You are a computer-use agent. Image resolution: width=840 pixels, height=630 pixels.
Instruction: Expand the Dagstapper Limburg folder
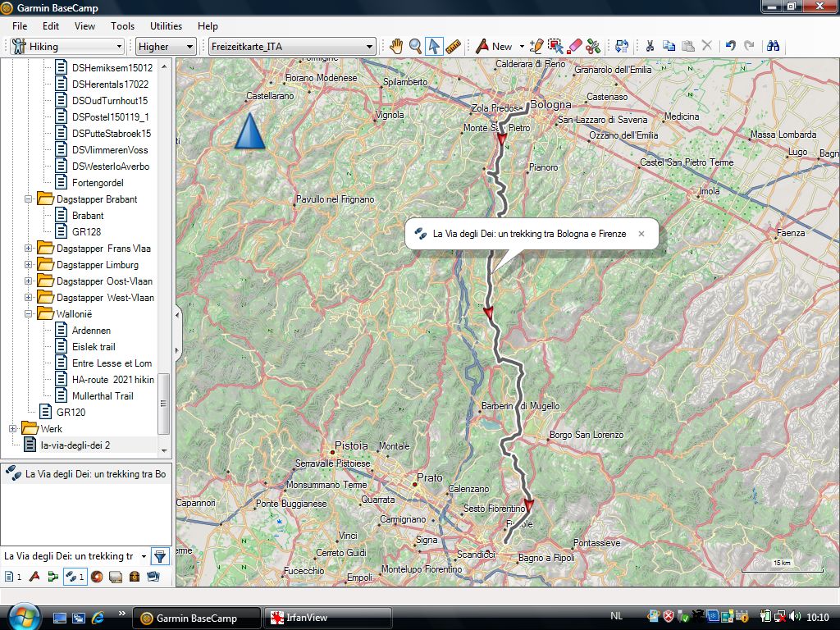(x=29, y=265)
